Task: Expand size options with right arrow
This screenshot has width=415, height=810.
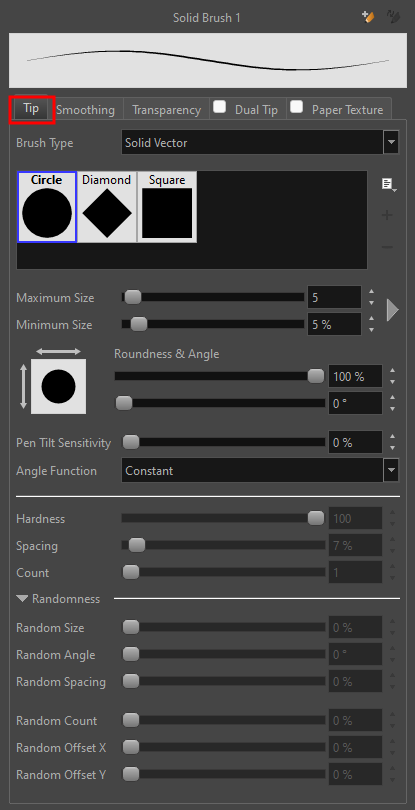Action: point(393,310)
